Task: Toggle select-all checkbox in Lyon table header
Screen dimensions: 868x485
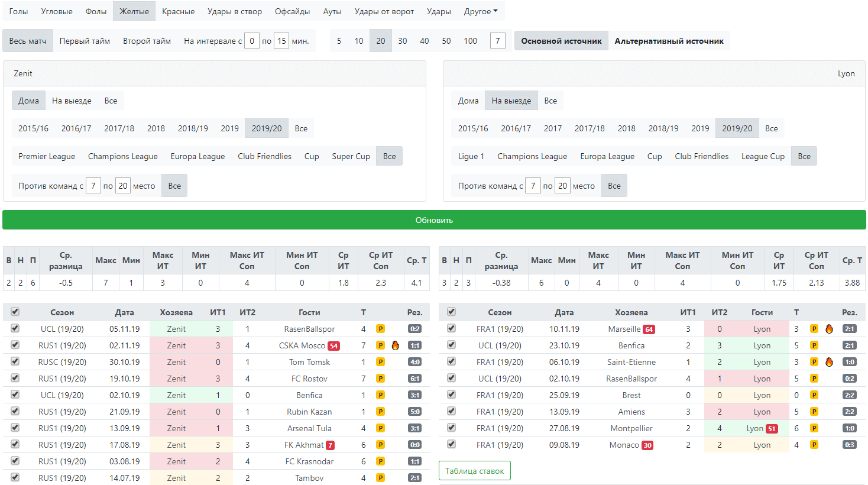Action: point(451,312)
